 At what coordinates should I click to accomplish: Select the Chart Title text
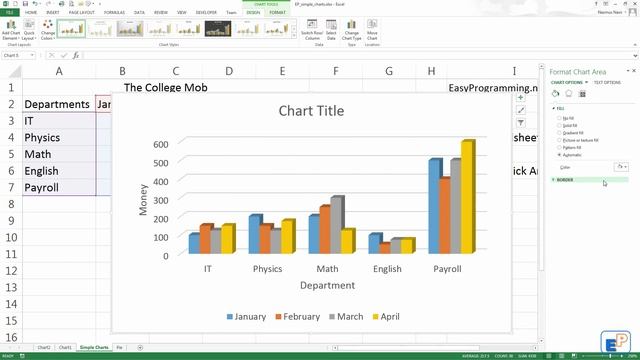coord(311,111)
